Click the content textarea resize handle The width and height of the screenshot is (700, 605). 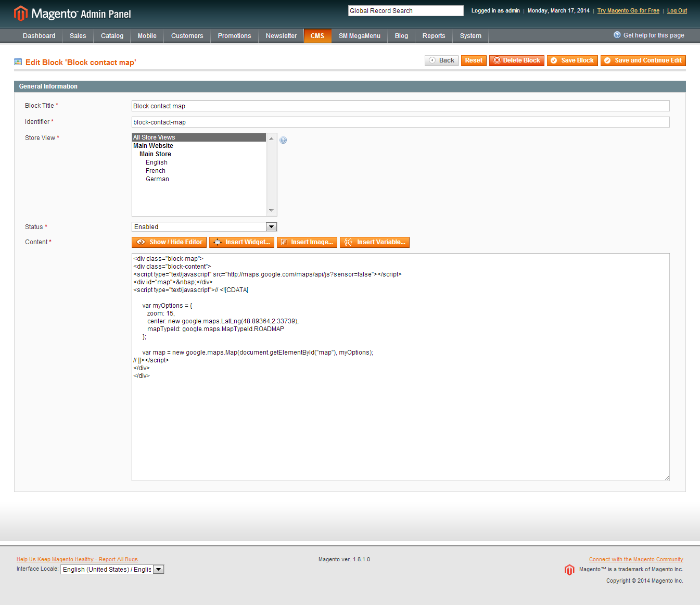tap(667, 478)
